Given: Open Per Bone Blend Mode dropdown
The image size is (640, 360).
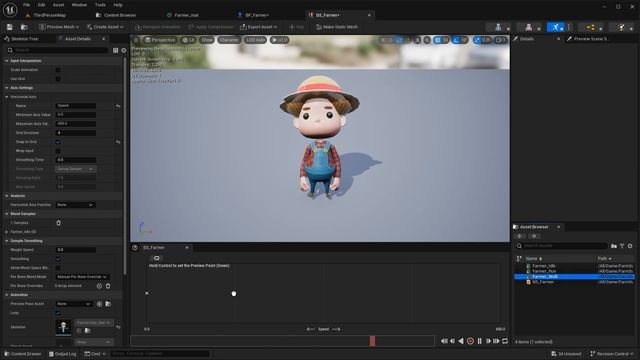Looking at the screenshot, I should 82,277.
